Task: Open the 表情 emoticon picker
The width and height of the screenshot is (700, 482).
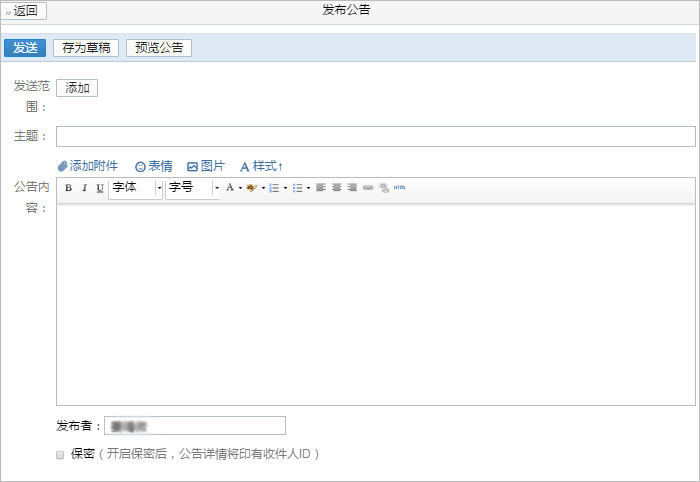Action: coord(154,166)
